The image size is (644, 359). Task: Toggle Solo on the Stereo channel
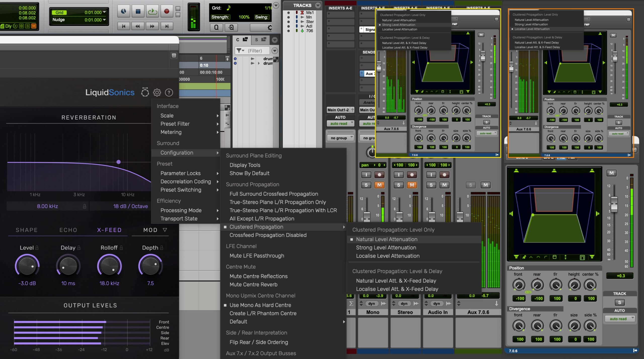398,185
